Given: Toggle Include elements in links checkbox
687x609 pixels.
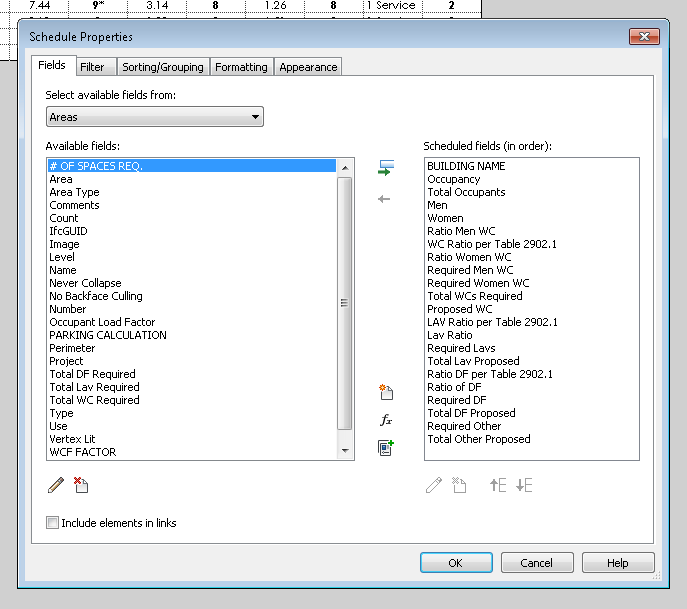Looking at the screenshot, I should [52, 523].
